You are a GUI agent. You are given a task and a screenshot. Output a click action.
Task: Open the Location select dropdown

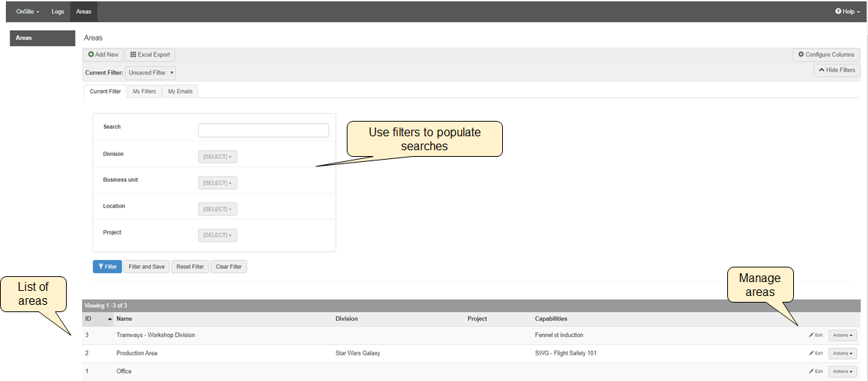click(x=218, y=210)
